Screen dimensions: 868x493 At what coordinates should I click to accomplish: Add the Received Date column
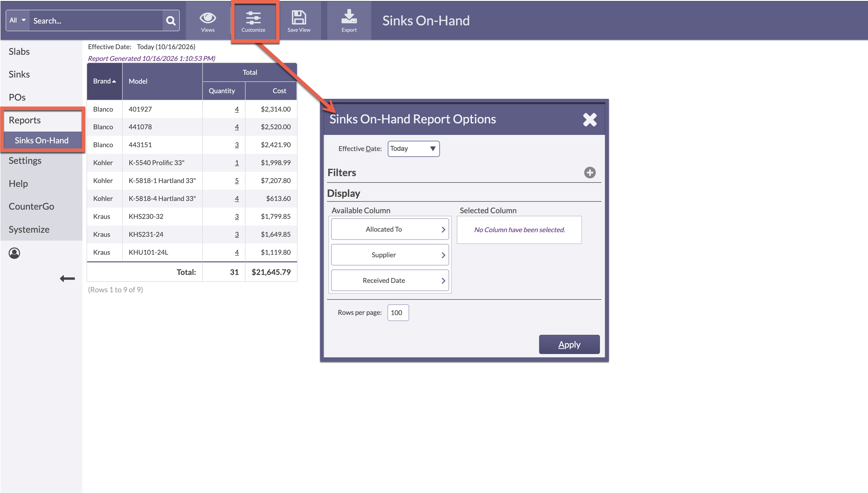point(390,280)
